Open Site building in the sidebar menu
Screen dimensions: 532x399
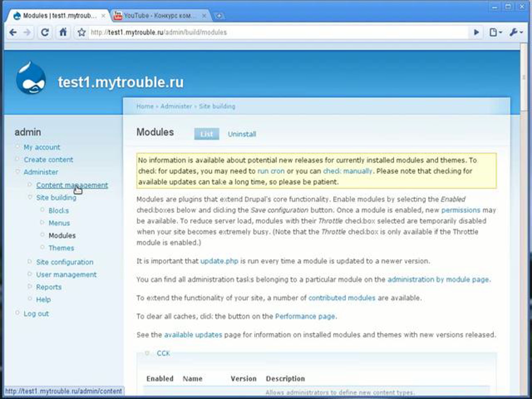click(x=56, y=198)
